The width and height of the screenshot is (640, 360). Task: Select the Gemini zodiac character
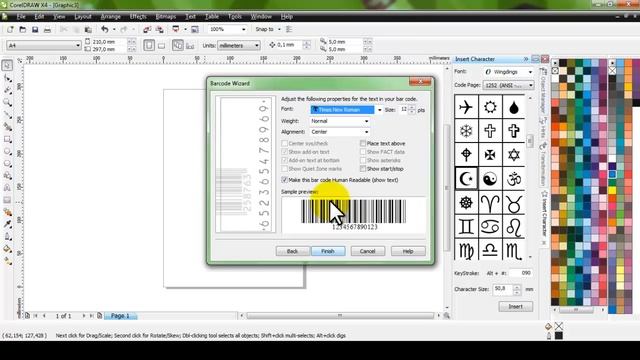(x=466, y=226)
